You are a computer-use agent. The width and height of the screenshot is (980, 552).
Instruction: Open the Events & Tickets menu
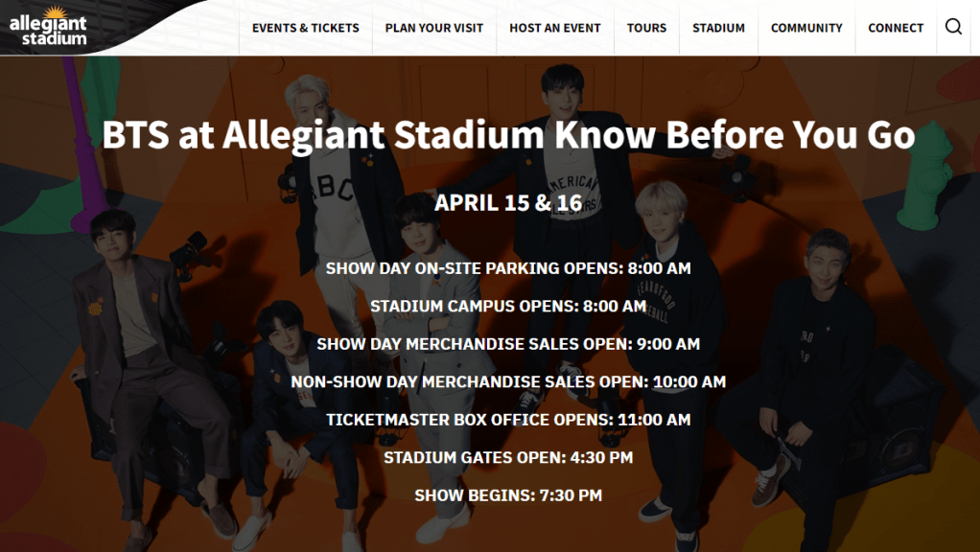tap(305, 28)
